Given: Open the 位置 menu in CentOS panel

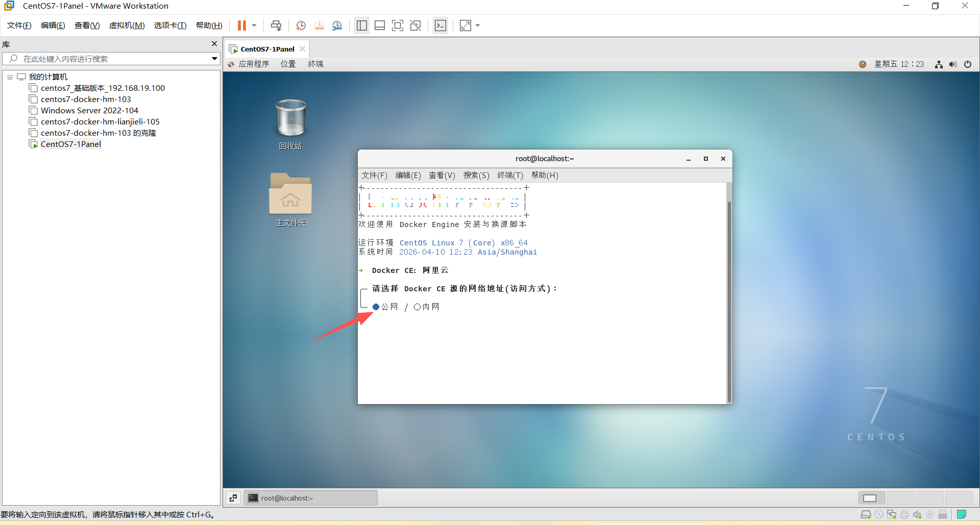Looking at the screenshot, I should point(288,64).
